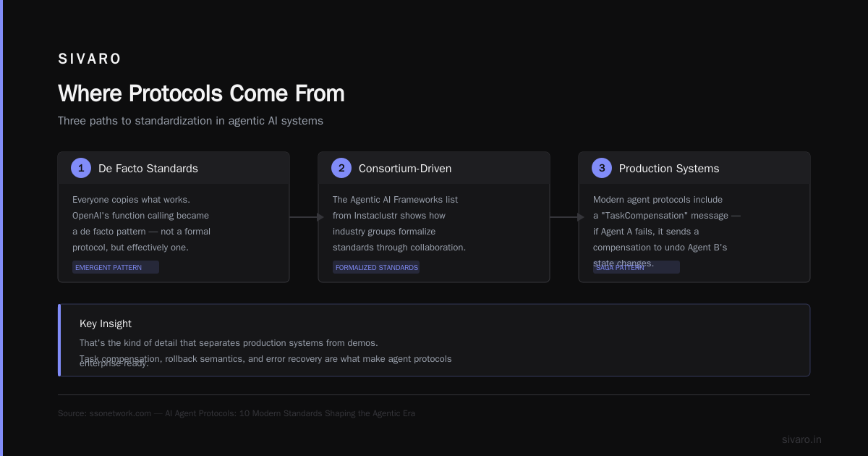Click the purple accent bar on Key Insight box

(59, 340)
